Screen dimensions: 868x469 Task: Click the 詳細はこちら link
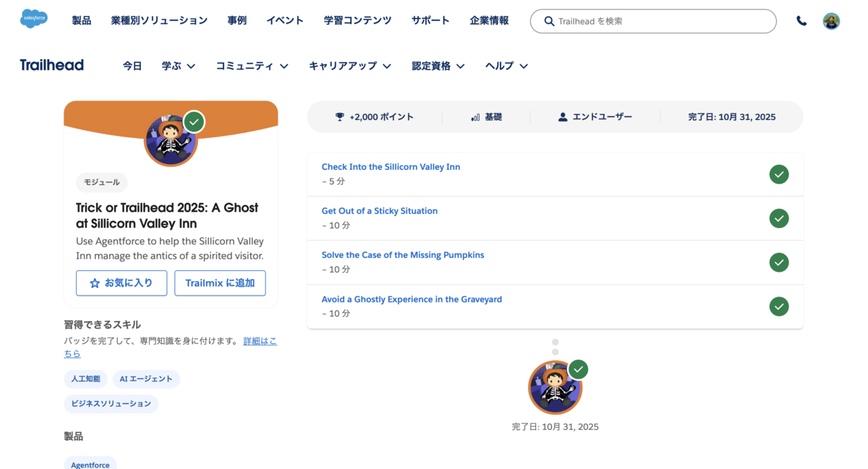(260, 341)
